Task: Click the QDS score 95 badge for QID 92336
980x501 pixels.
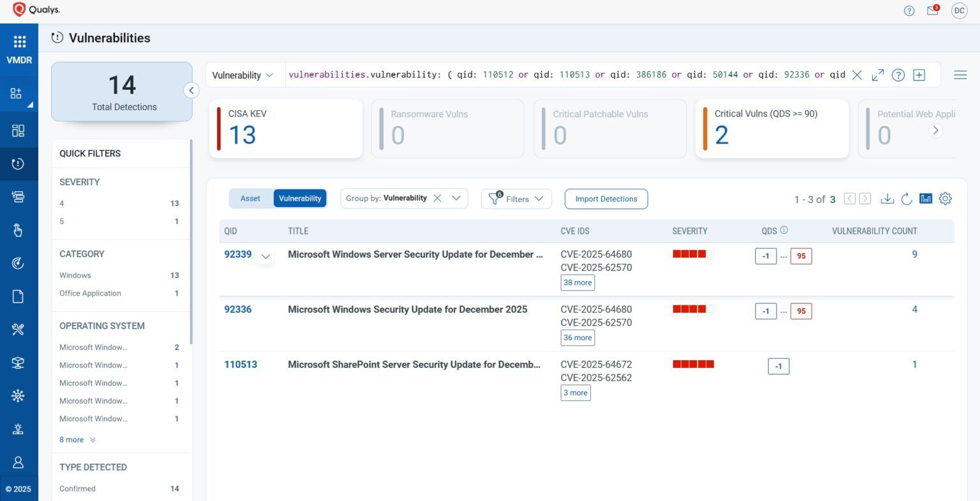Action: 801,311
